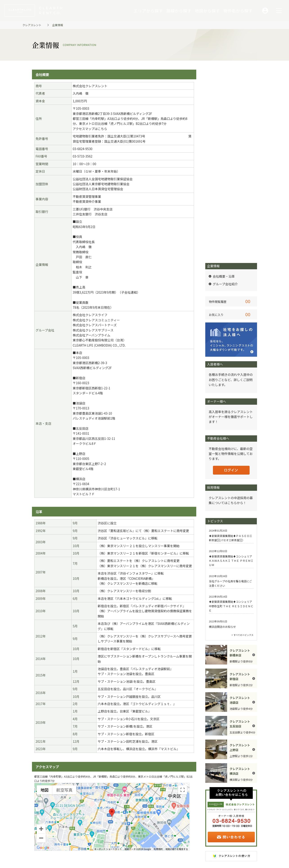Viewport: 289px width, 868px height.
Task: Open the user account icon in header
Action: [265, 11]
